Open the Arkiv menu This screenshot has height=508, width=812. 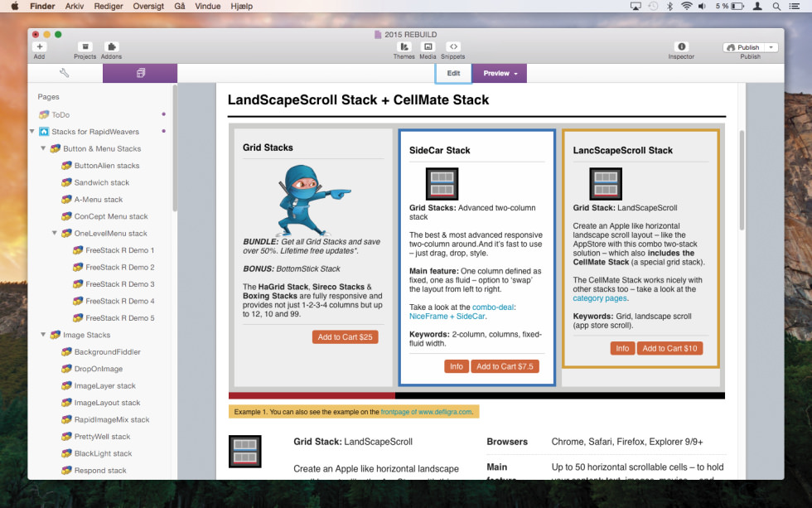coord(75,6)
